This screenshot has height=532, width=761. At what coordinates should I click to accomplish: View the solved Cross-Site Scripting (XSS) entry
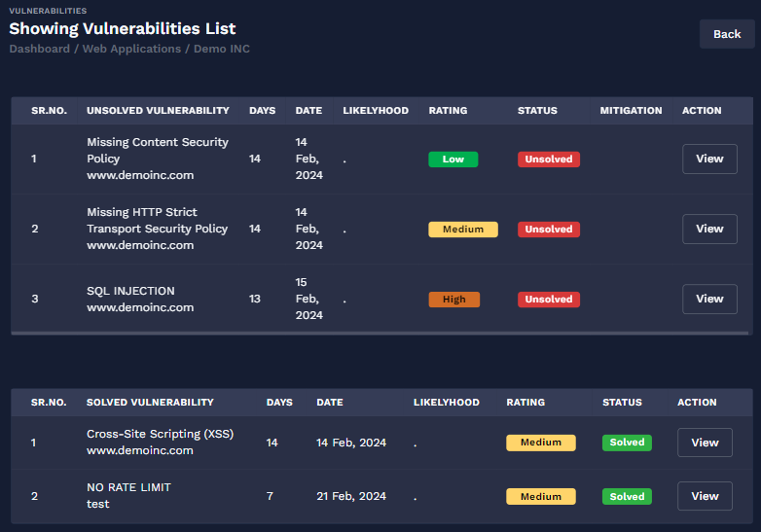705,443
